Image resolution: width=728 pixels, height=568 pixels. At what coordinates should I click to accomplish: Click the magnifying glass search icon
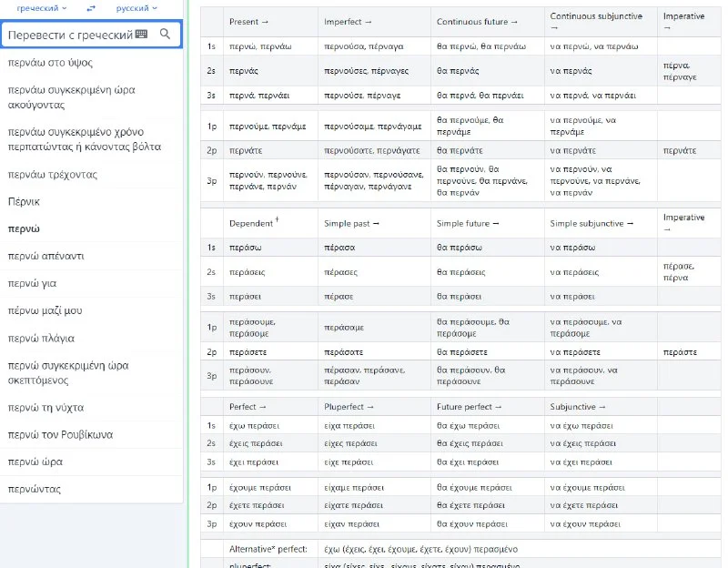coord(165,35)
